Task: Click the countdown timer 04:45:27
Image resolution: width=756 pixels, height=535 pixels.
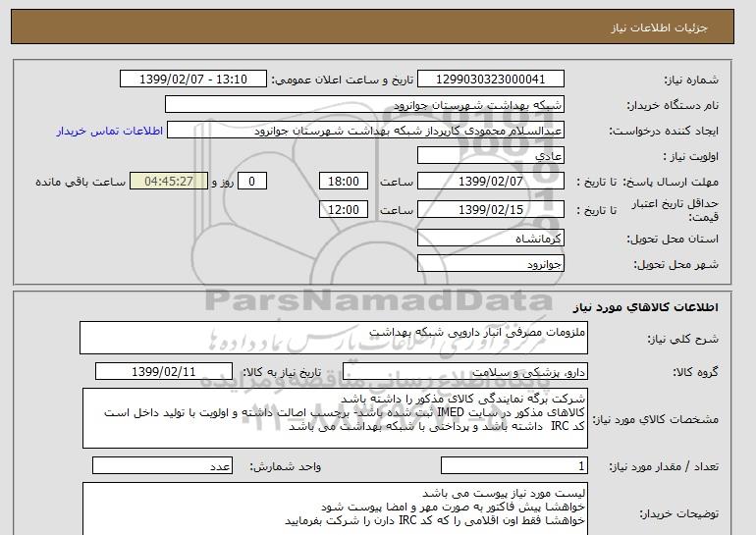Action: point(169,182)
